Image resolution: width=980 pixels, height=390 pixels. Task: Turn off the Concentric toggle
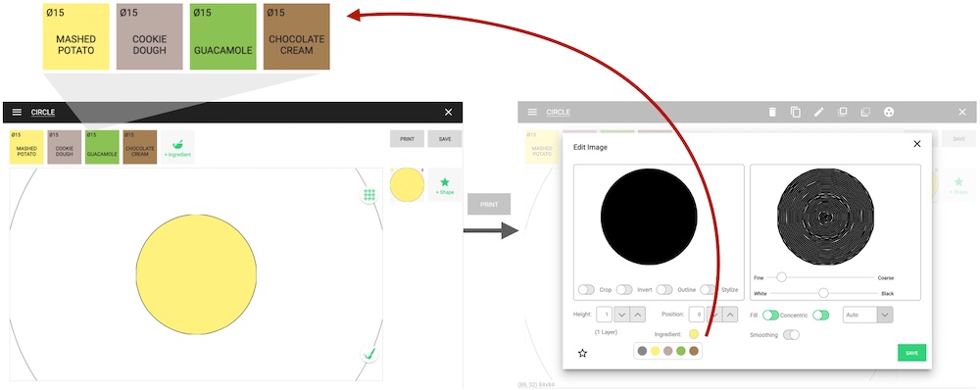point(820,315)
